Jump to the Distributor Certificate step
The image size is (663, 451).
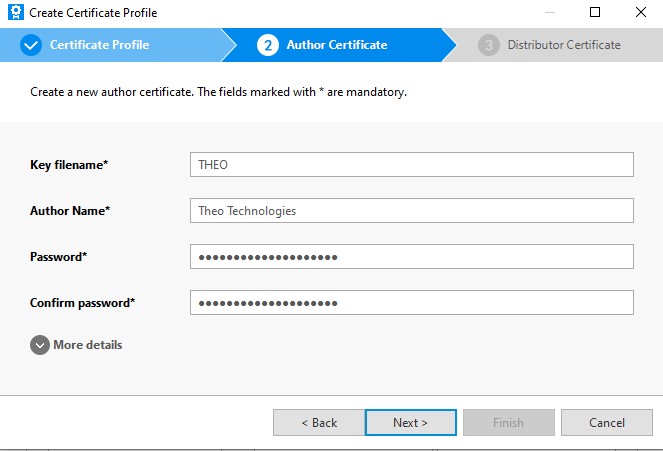click(x=563, y=45)
